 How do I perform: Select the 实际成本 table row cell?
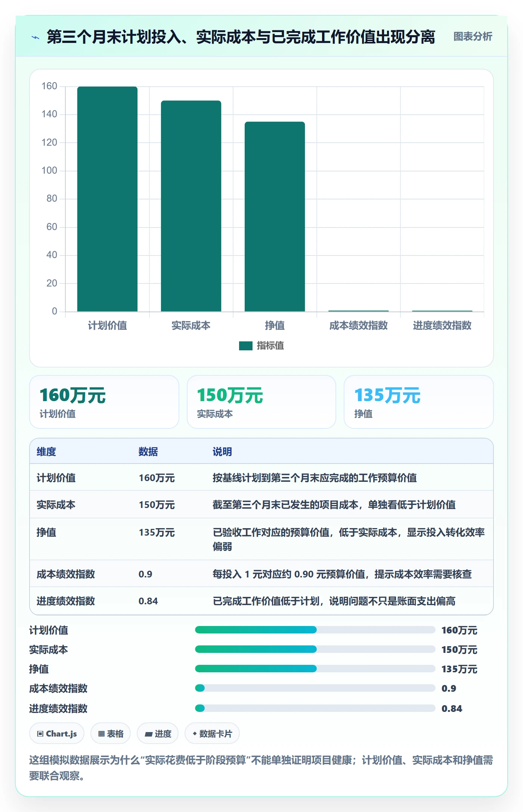(56, 505)
